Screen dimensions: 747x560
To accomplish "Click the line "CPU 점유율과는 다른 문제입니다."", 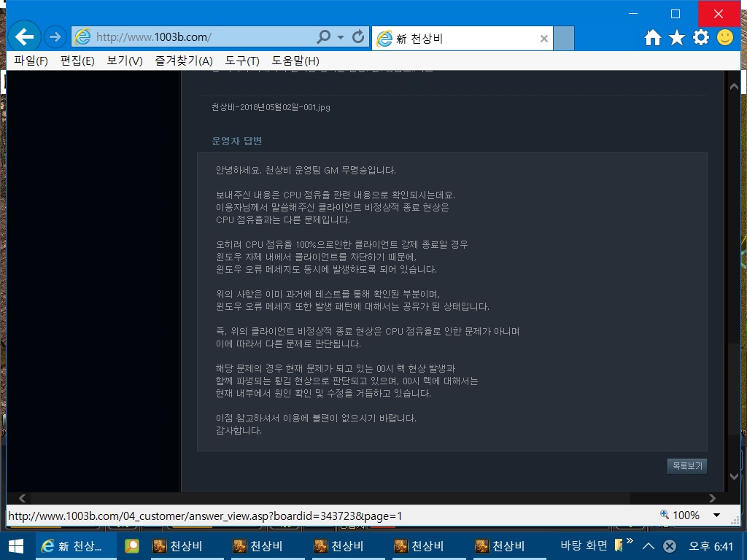I will (283, 219).
